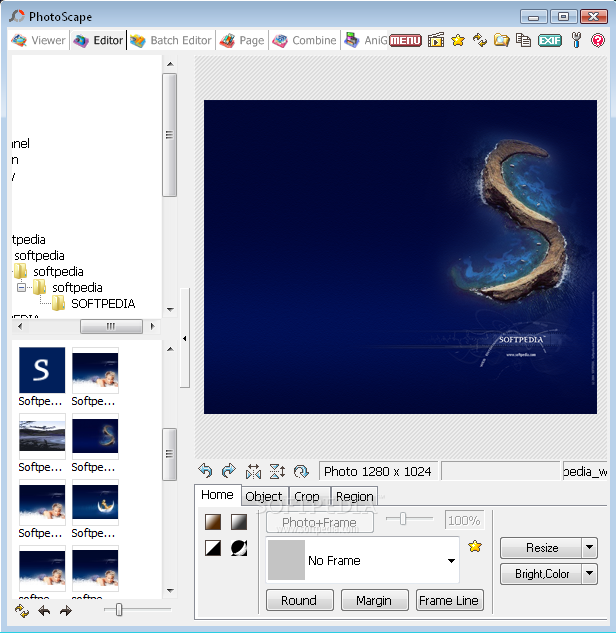Rotate the photo arbitrarily
The image size is (616, 633).
301,471
